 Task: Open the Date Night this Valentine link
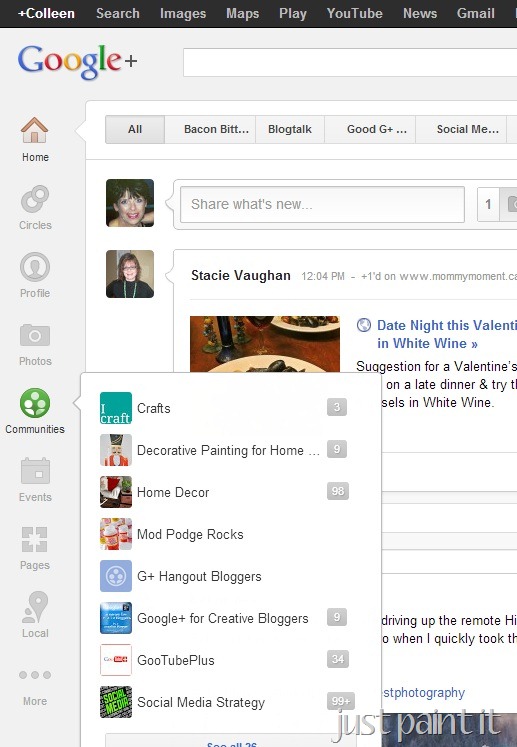(x=446, y=334)
